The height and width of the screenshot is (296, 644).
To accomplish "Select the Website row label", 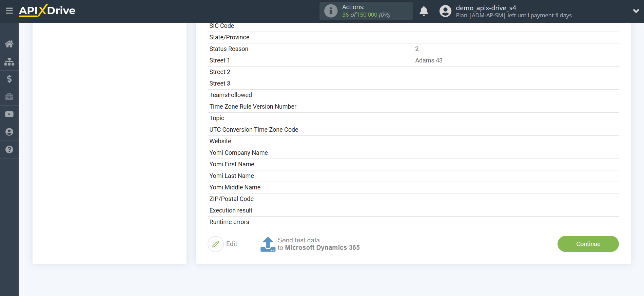I will (x=220, y=141).
